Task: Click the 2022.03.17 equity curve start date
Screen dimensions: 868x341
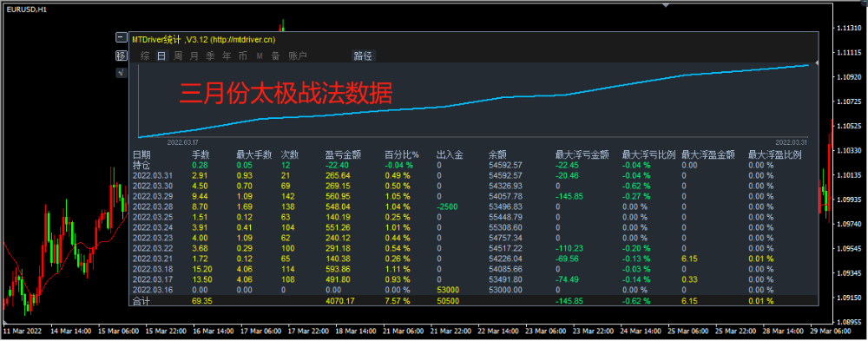Action: coord(182,141)
